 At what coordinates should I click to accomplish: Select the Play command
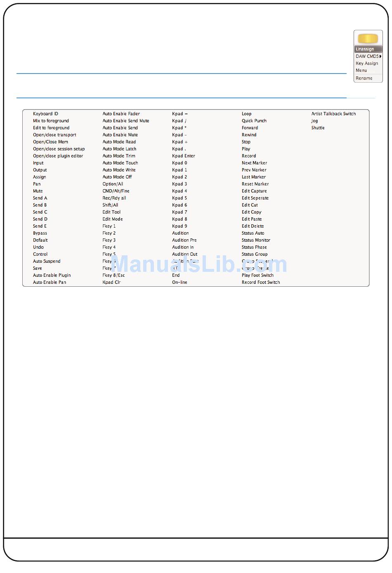[x=246, y=149]
